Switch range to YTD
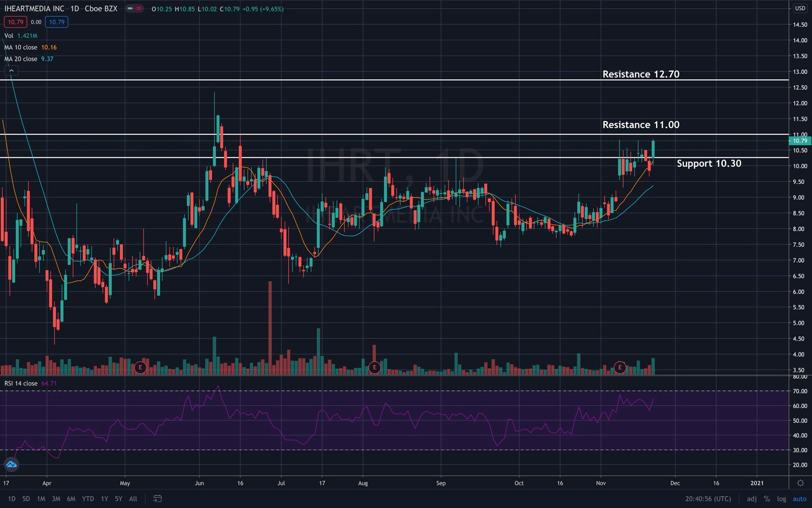The image size is (812, 508). click(88, 498)
